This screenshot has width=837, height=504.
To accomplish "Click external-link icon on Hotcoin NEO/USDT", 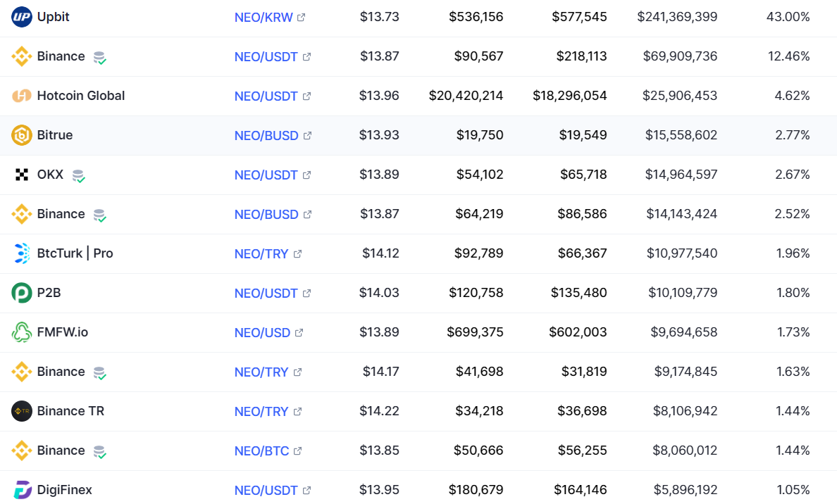I will pos(306,96).
